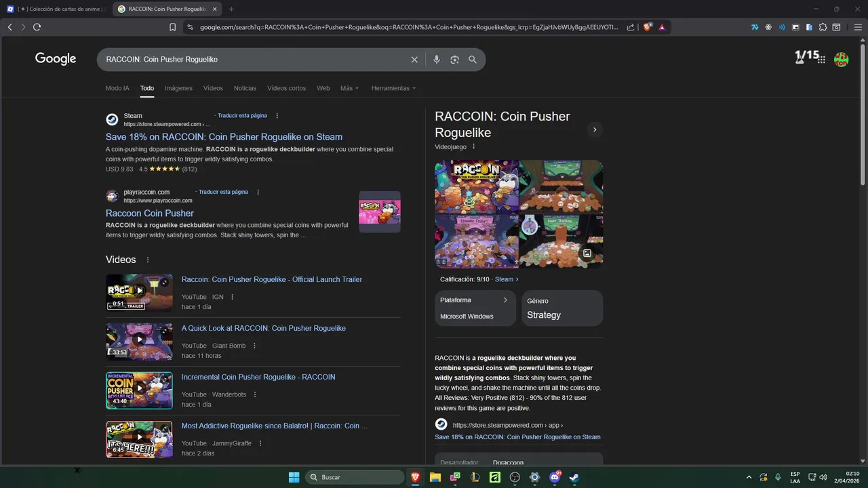The image size is (868, 488).
Task: Open the Steam rating link in the knowledge panel
Action: coord(507,279)
